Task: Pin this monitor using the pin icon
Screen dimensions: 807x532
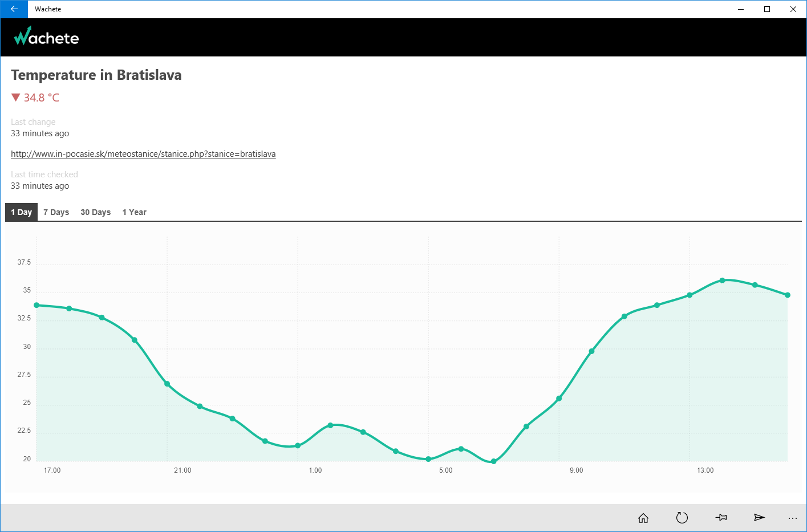Action: point(721,518)
